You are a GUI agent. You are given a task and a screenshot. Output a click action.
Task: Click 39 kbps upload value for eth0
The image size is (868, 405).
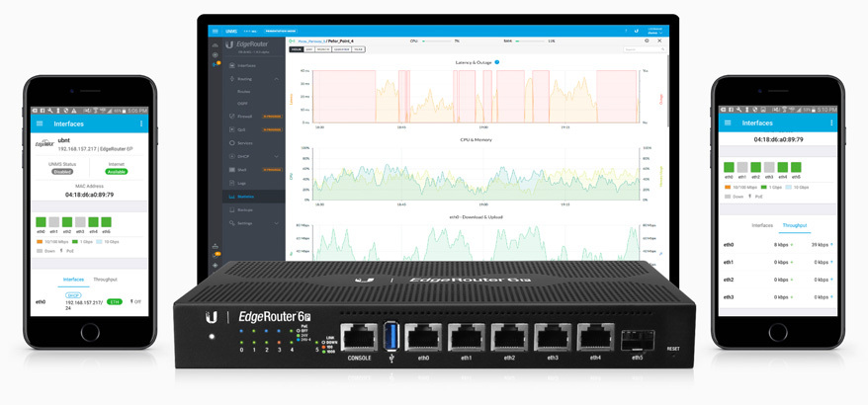[x=820, y=244]
